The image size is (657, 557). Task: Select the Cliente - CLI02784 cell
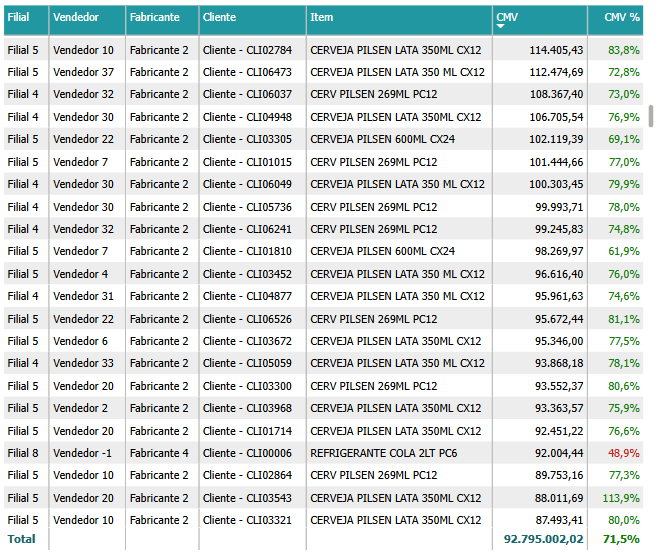click(x=247, y=50)
